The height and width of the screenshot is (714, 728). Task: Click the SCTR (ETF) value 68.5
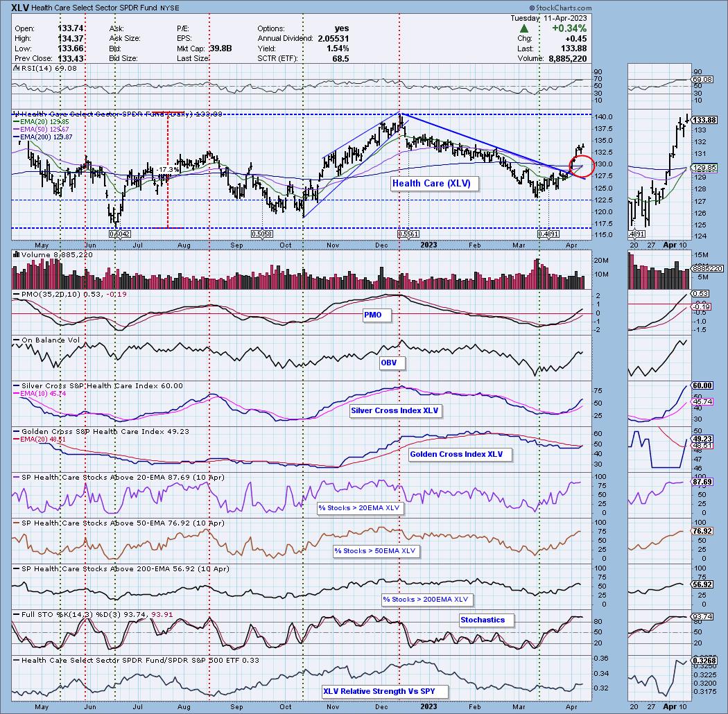pyautogui.click(x=340, y=59)
